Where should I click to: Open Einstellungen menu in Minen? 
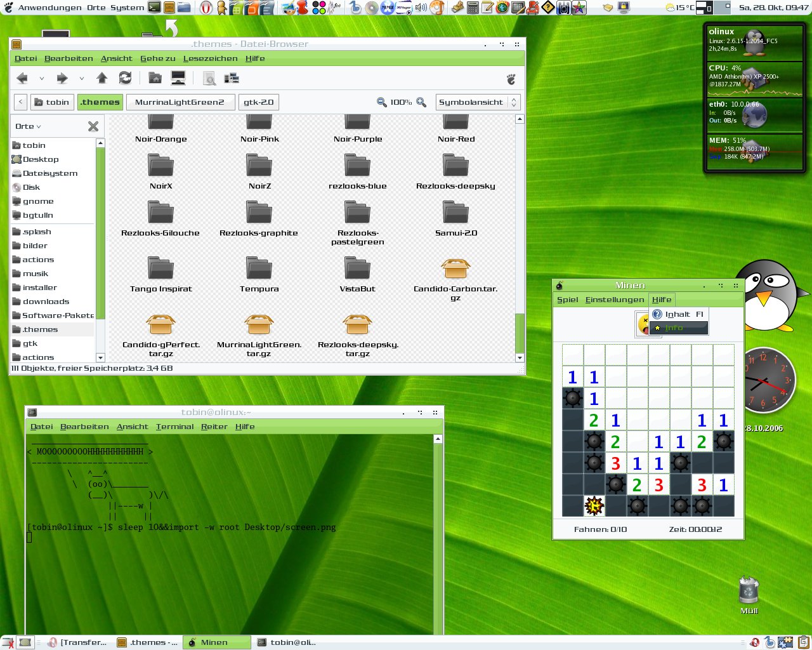coord(615,300)
